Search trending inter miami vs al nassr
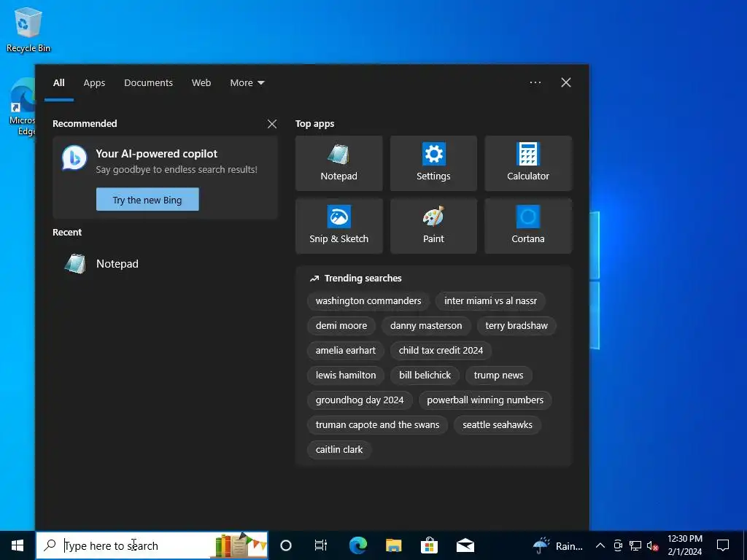 click(x=490, y=301)
